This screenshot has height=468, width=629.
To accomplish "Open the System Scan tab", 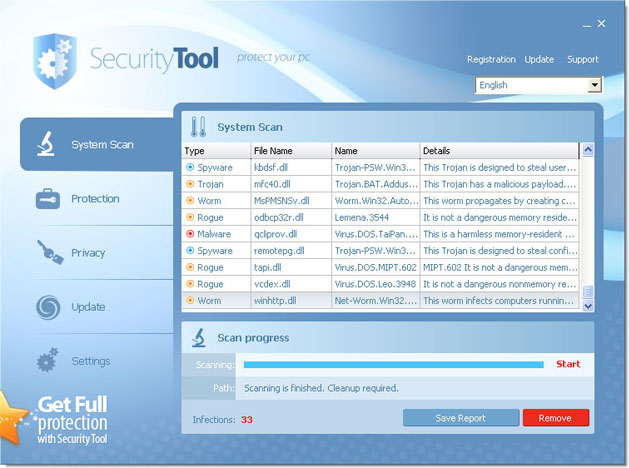I will tap(97, 144).
